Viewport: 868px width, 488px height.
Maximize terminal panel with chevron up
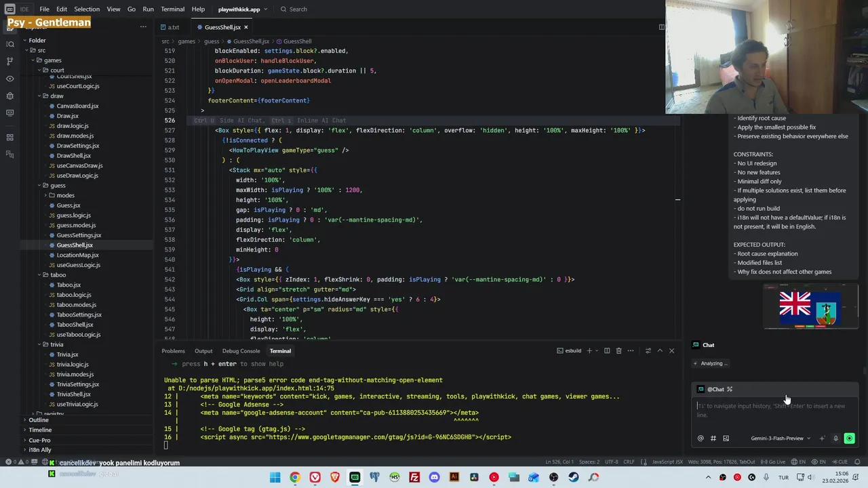click(x=660, y=351)
